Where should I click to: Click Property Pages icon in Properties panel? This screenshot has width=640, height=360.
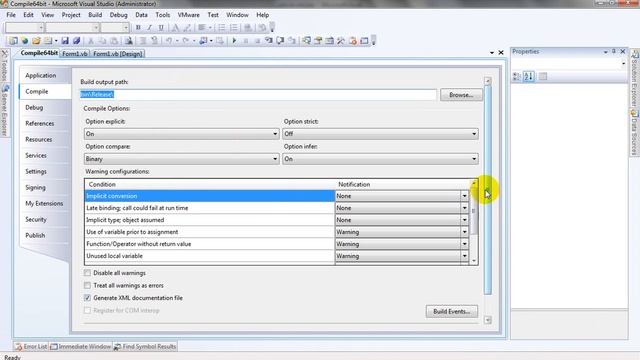[543, 76]
